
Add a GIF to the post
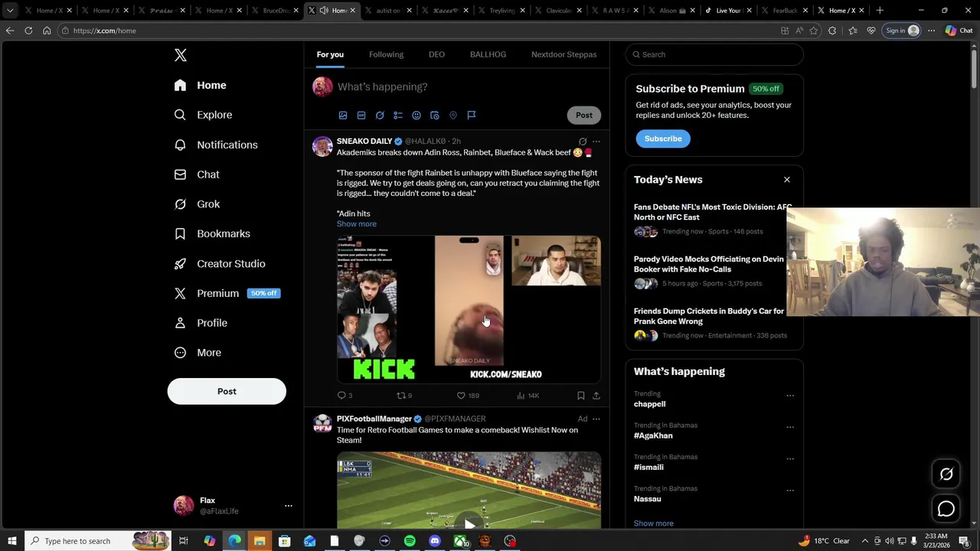pyautogui.click(x=361, y=115)
